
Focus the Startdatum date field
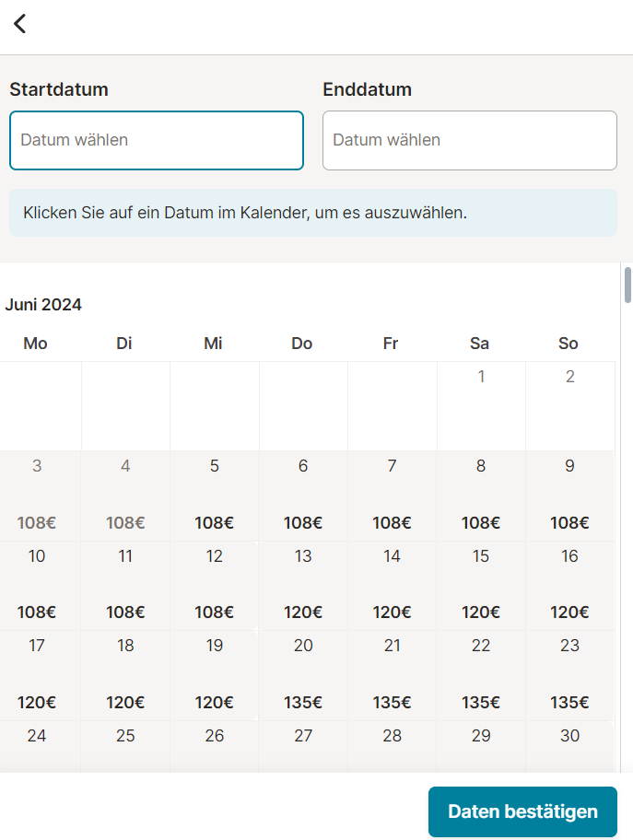157,140
